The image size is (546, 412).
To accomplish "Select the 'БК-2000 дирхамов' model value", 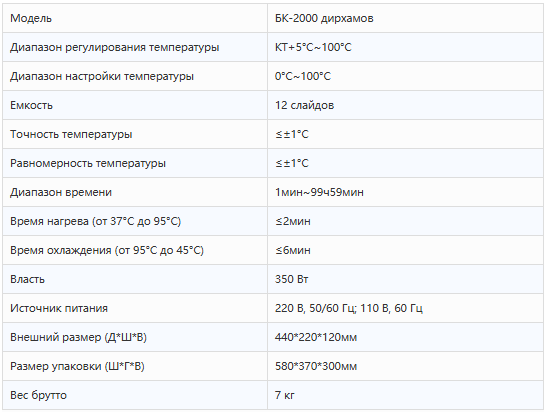I will tap(324, 18).
